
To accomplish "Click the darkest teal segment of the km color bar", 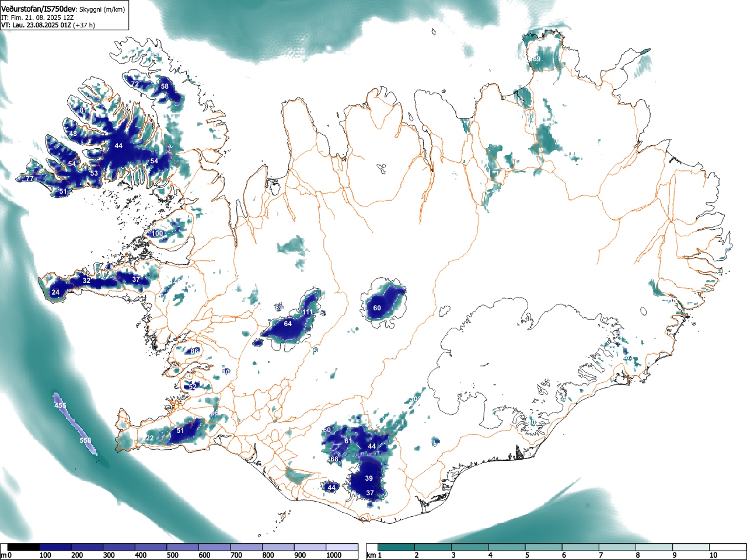I will [x=397, y=547].
